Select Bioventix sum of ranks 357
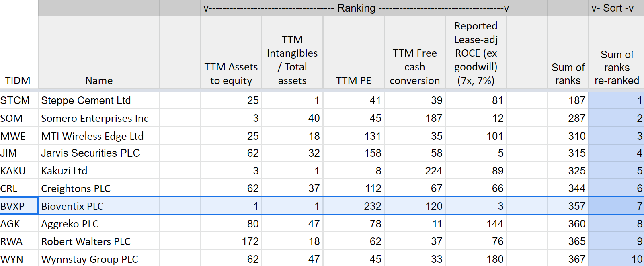The image size is (644, 266). [568, 206]
